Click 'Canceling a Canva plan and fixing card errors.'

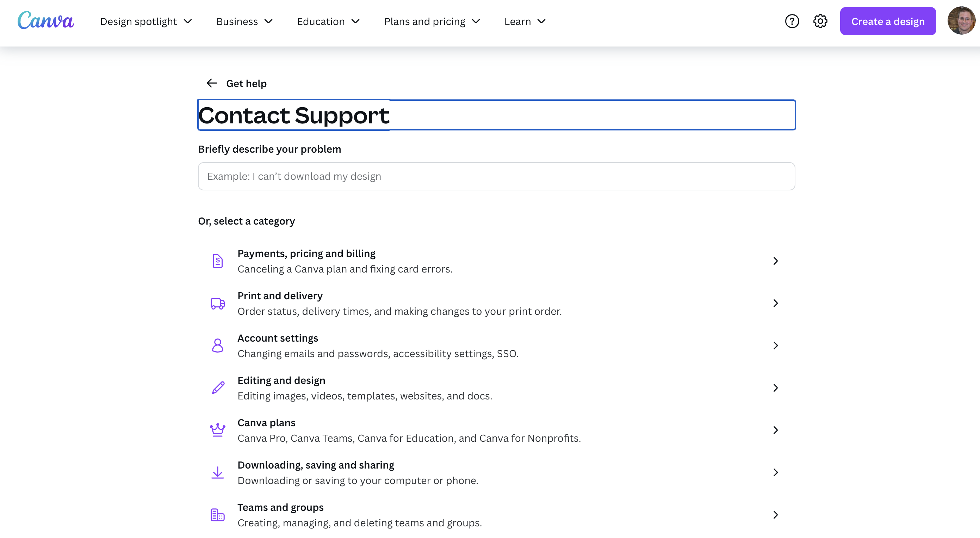click(x=345, y=269)
